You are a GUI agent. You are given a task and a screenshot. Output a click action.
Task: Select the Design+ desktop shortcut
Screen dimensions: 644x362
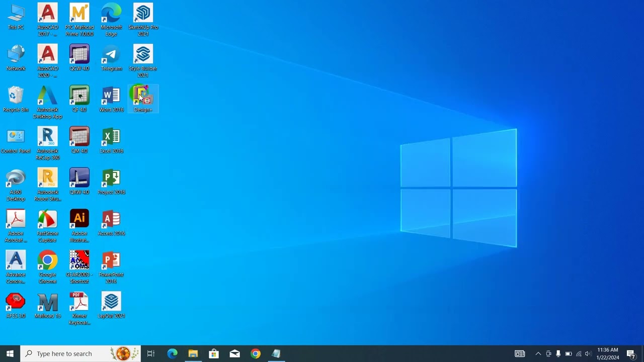tap(143, 99)
